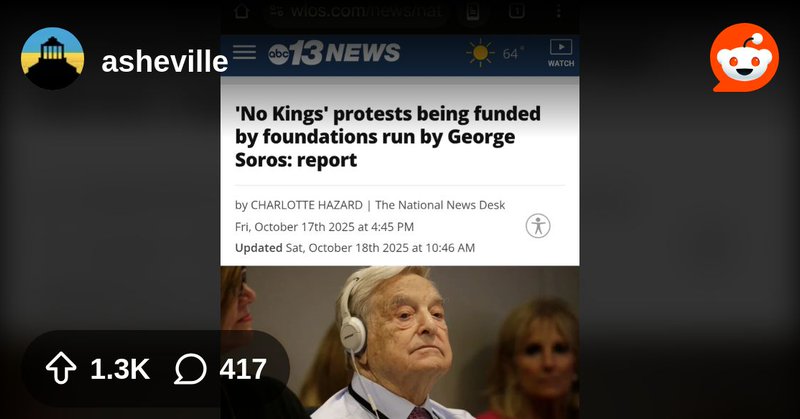Open the browser three-dot overflow menu
800x419 pixels.
tap(559, 11)
